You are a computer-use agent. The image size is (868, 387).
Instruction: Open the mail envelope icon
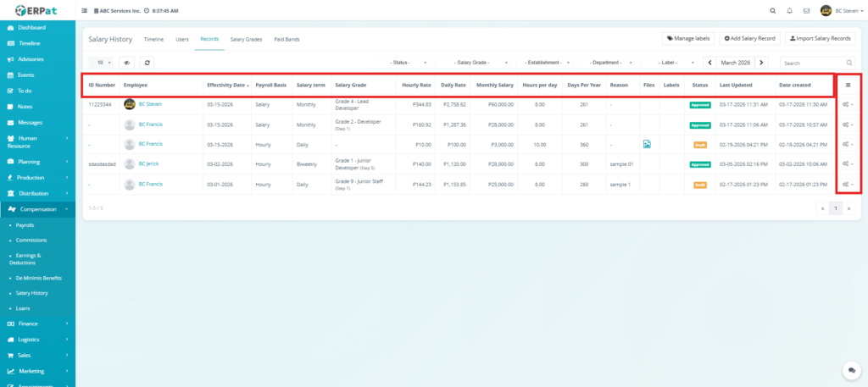pos(806,11)
